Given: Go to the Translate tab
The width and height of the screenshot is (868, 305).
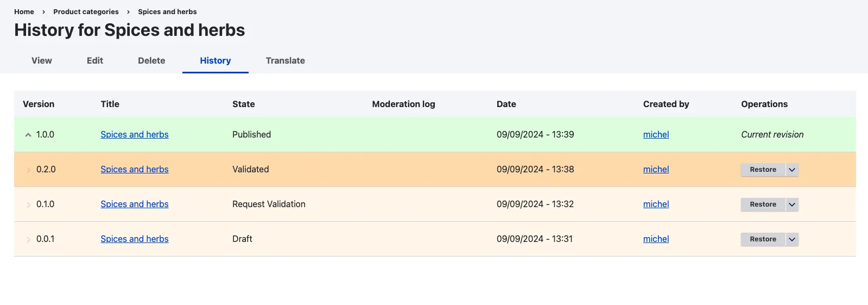Looking at the screenshot, I should click(285, 61).
